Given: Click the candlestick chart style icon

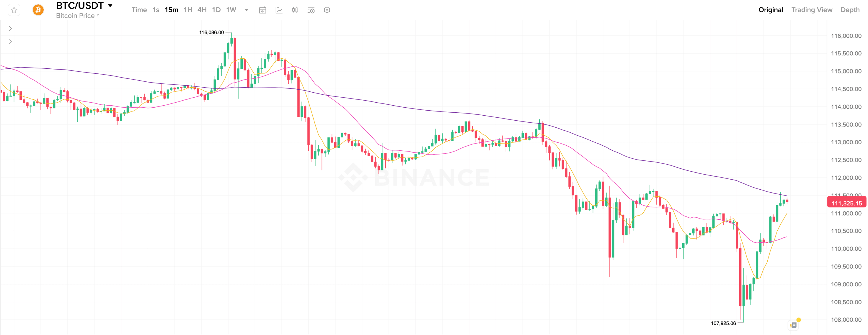Looking at the screenshot, I should pos(295,10).
